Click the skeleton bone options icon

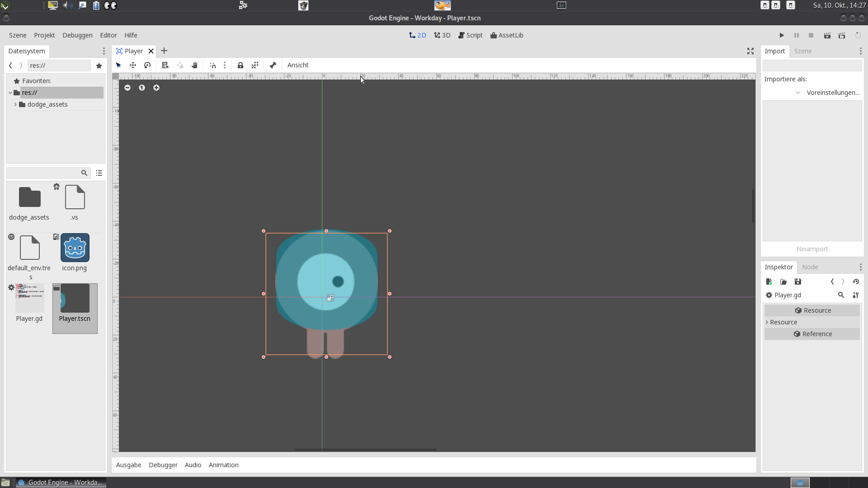[x=273, y=65]
